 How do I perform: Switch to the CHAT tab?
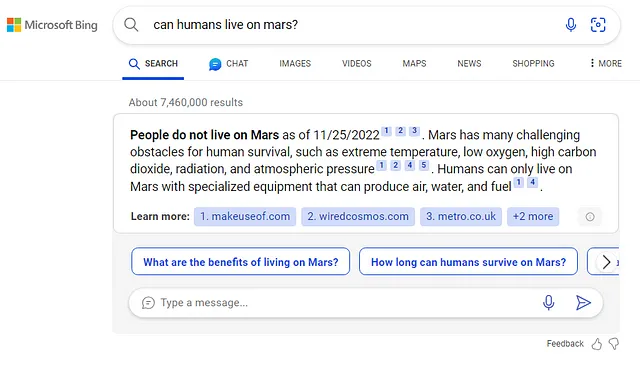pos(229,64)
